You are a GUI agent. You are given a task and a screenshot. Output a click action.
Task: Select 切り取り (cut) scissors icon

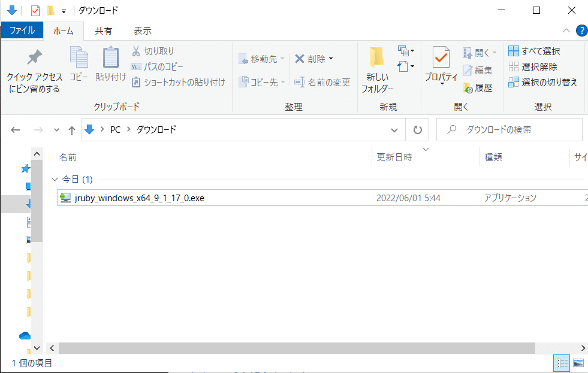pyautogui.click(x=135, y=51)
